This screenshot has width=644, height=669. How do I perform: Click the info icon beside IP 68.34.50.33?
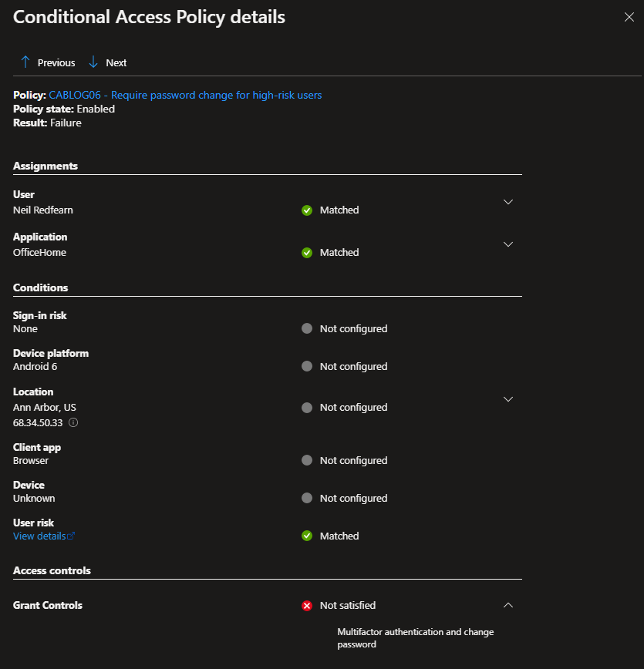pyautogui.click(x=73, y=422)
